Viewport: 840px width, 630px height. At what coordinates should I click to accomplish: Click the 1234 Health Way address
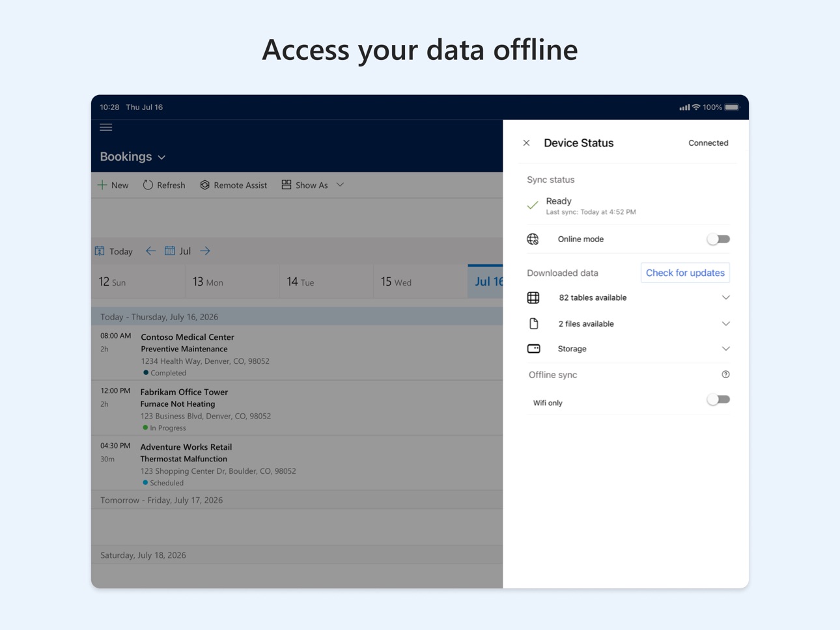click(205, 361)
